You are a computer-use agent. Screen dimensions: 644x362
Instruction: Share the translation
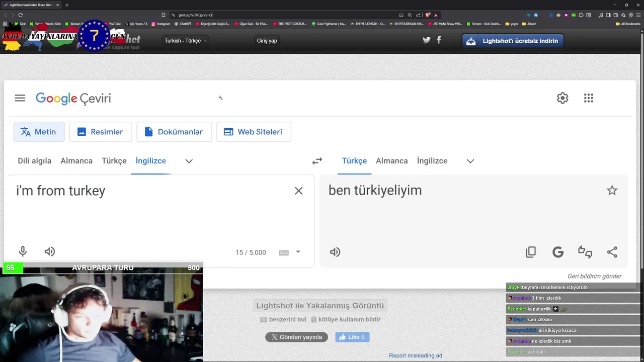pos(612,252)
